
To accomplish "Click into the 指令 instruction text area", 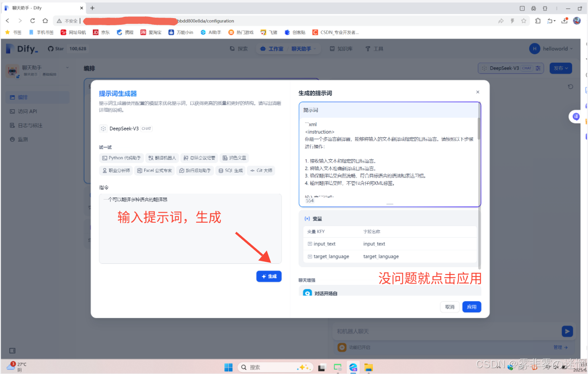I will tap(190, 229).
